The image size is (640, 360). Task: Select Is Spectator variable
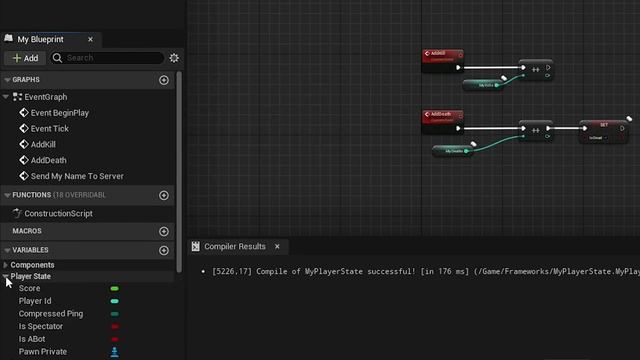pyautogui.click(x=40, y=326)
